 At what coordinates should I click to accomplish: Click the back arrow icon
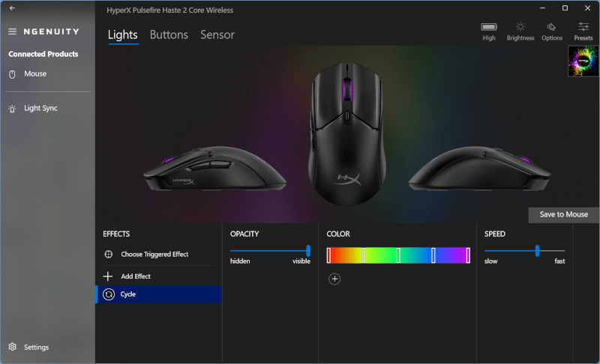12,8
